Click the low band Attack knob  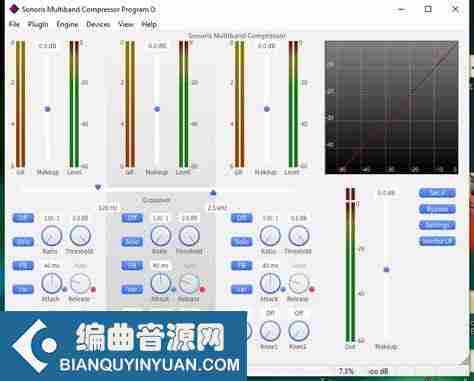[x=51, y=284]
